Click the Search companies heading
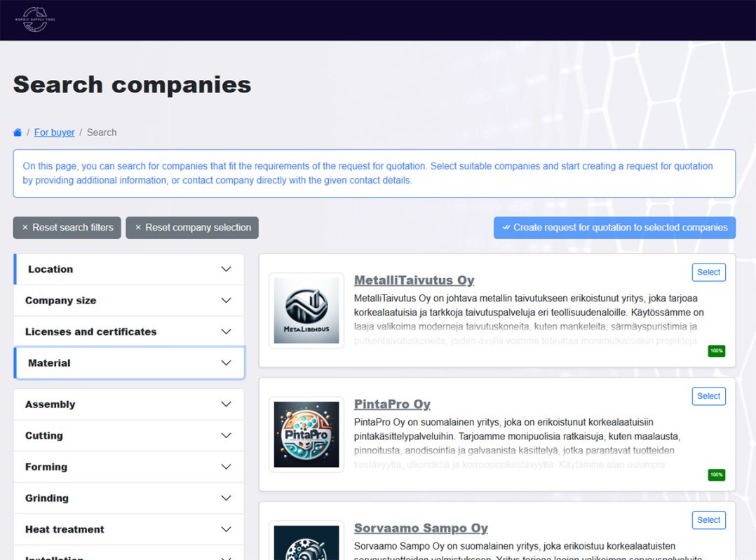 tap(132, 85)
